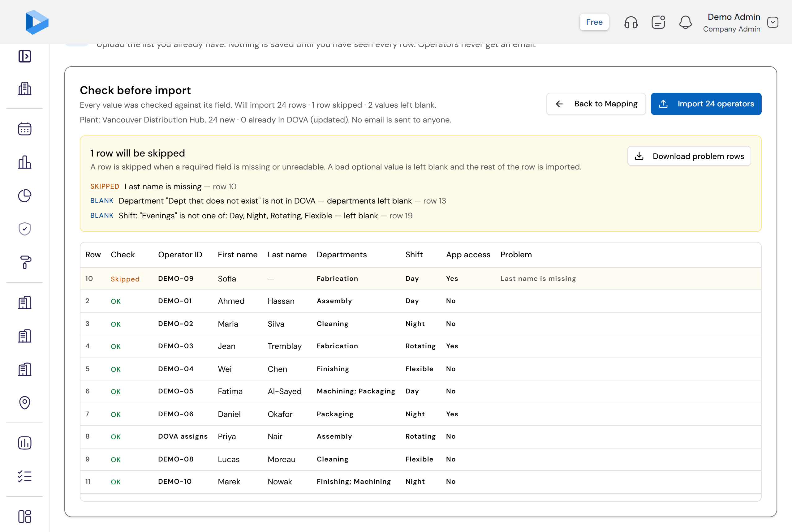Viewport: 792px width, 532px height.
Task: Click the 'Last name is missing' problem cell
Action: click(x=538, y=279)
